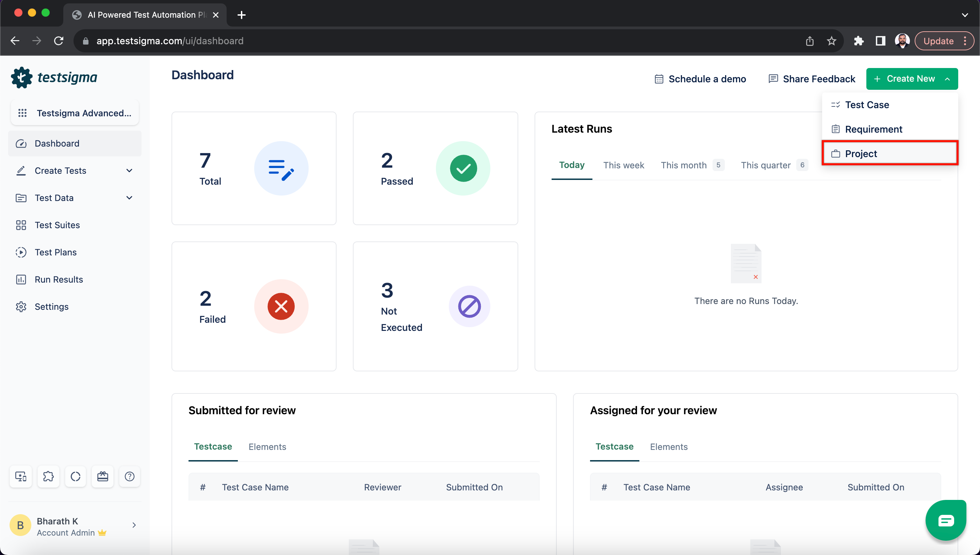This screenshot has width=980, height=555.
Task: Click the Assignee column header
Action: pyautogui.click(x=784, y=487)
